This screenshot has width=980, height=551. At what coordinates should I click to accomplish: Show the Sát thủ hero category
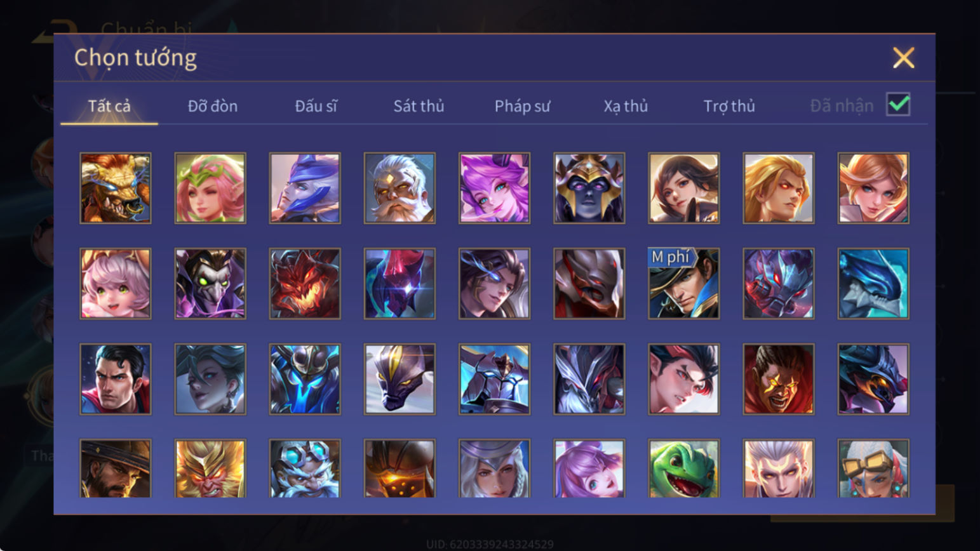tap(419, 106)
